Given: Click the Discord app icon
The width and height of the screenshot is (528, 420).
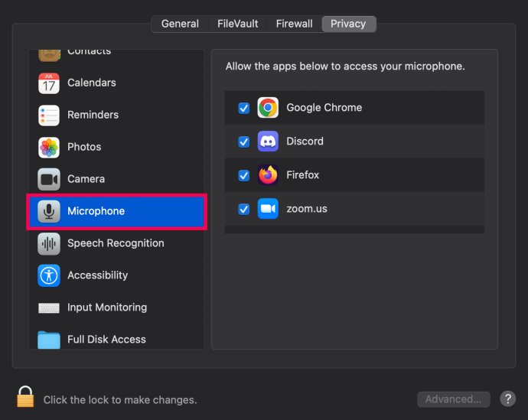Looking at the screenshot, I should point(268,142).
